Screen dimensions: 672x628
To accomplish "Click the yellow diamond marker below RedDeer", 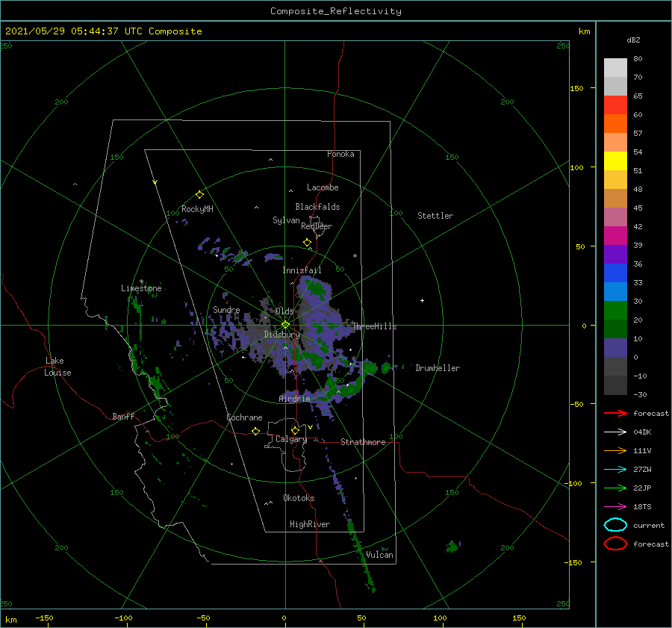I will [307, 243].
